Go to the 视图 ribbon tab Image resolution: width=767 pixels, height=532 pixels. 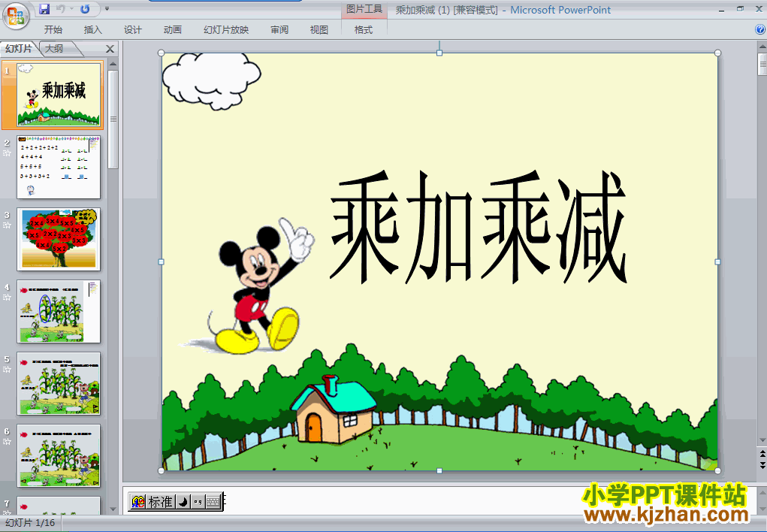point(319,30)
